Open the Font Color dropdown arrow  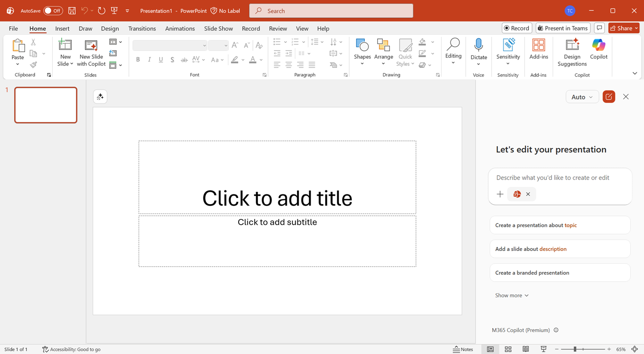[x=261, y=59]
